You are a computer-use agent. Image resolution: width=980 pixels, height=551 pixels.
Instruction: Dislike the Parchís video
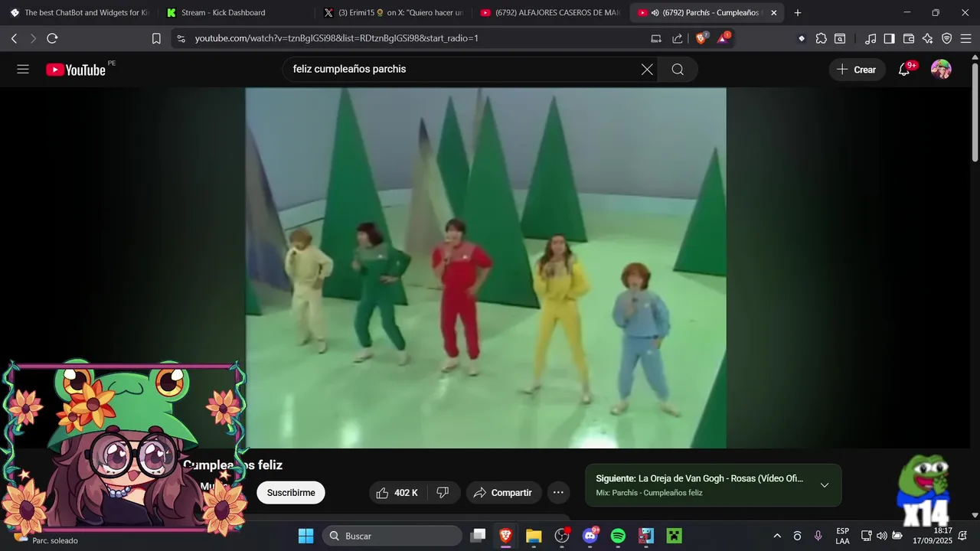click(x=443, y=493)
